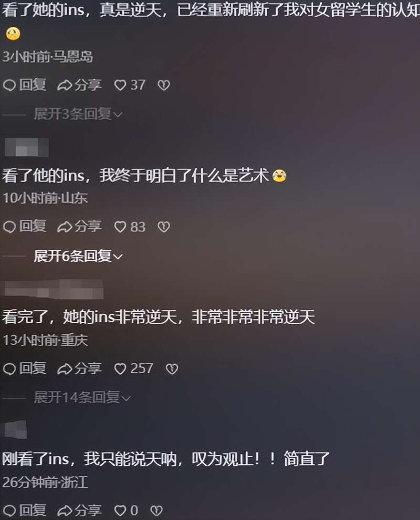Reply to the Chongqing comment

tap(25, 369)
